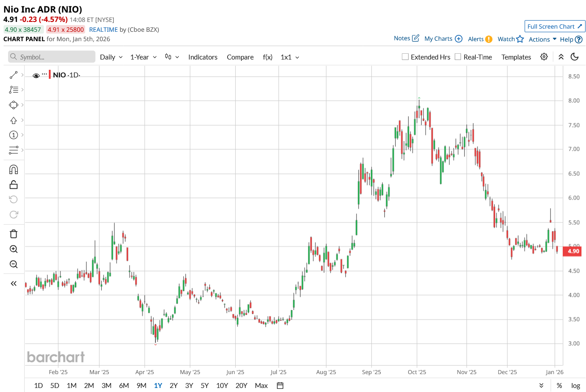The height and width of the screenshot is (392, 586).
Task: Delete drawings with the trash icon
Action: pyautogui.click(x=13, y=234)
